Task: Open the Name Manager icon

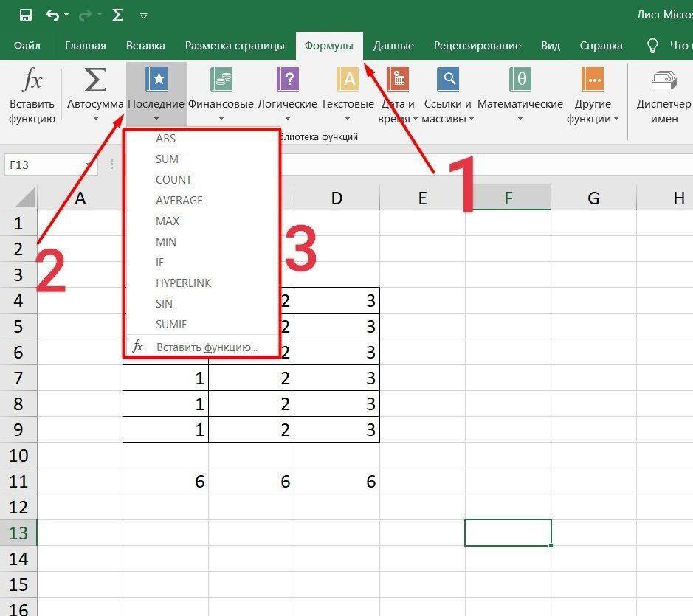Action: (x=664, y=80)
